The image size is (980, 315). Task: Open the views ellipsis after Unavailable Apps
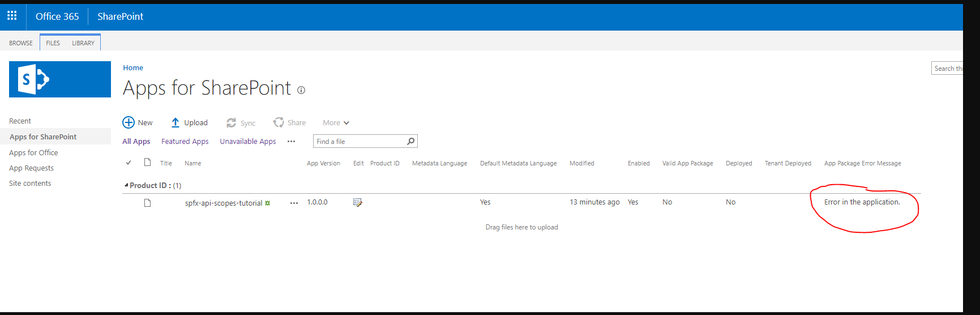(291, 142)
